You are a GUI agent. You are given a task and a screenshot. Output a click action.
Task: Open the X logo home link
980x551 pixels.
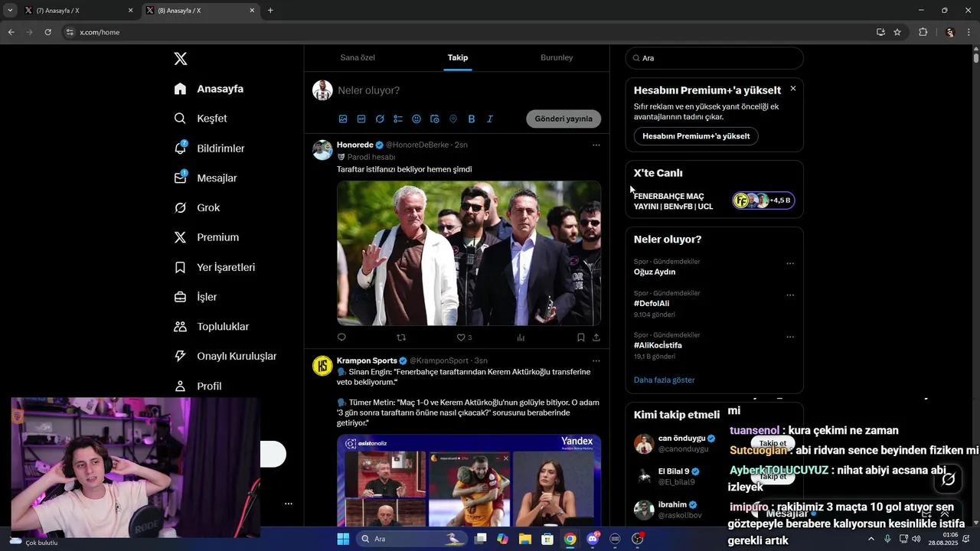click(180, 59)
